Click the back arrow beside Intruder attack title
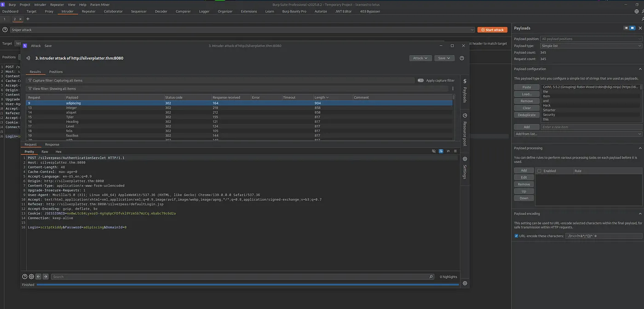The height and width of the screenshot is (309, 644). 29,58
